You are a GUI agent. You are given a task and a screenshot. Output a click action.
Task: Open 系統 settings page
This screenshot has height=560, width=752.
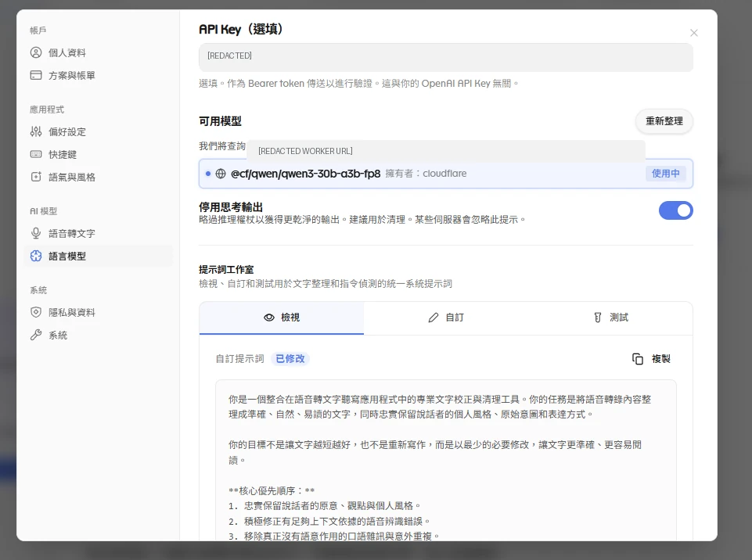click(99, 335)
